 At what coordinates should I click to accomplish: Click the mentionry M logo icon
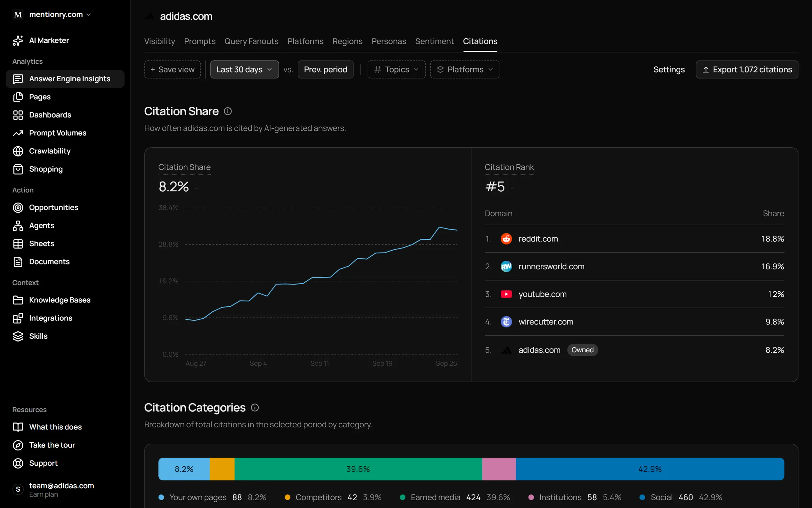[x=18, y=15]
